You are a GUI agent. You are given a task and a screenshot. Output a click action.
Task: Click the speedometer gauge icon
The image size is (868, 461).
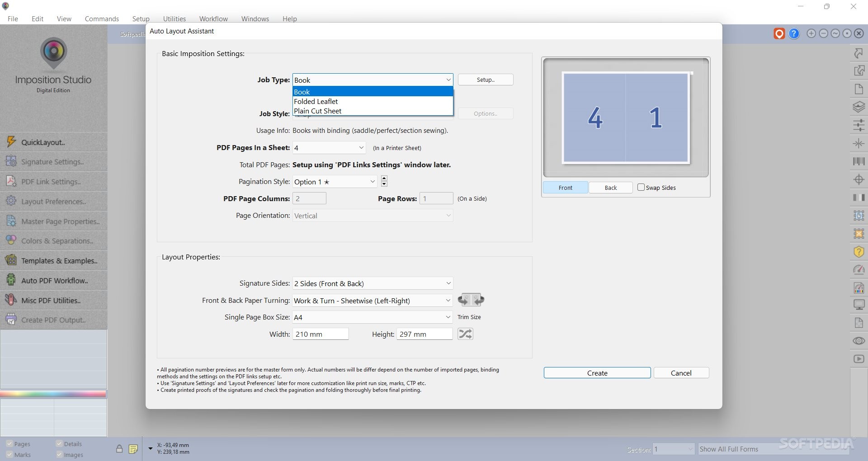(x=859, y=270)
